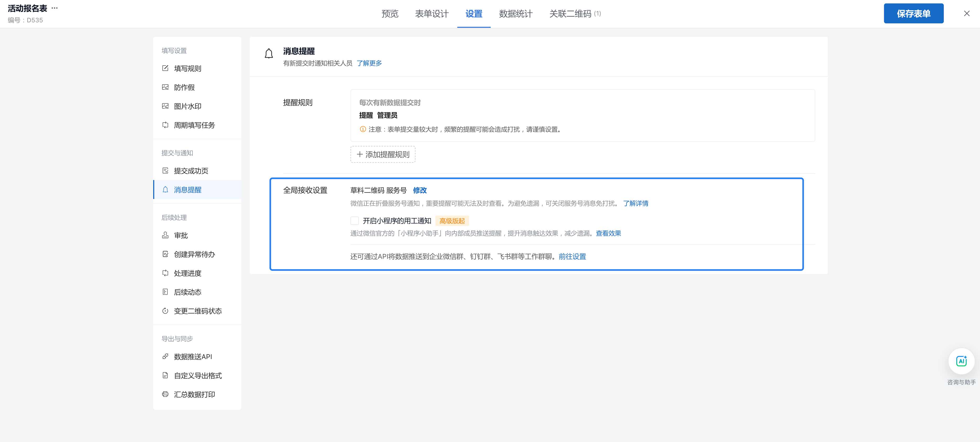Select 汇总数据打印 in the sidebar

tap(197, 394)
